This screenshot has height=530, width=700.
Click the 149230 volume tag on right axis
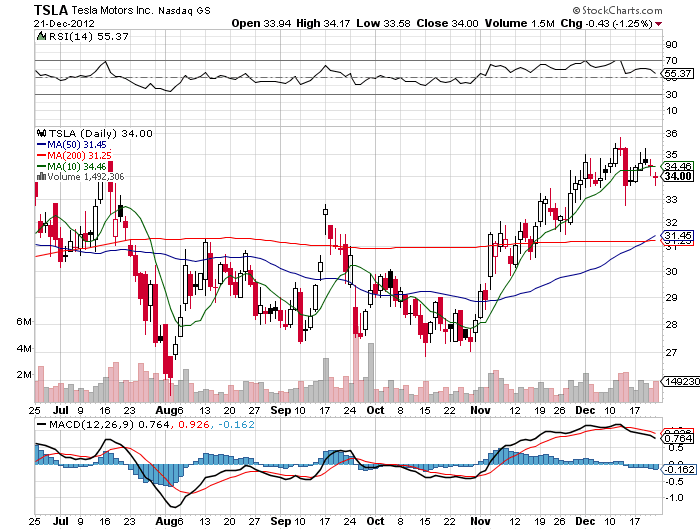[680, 382]
